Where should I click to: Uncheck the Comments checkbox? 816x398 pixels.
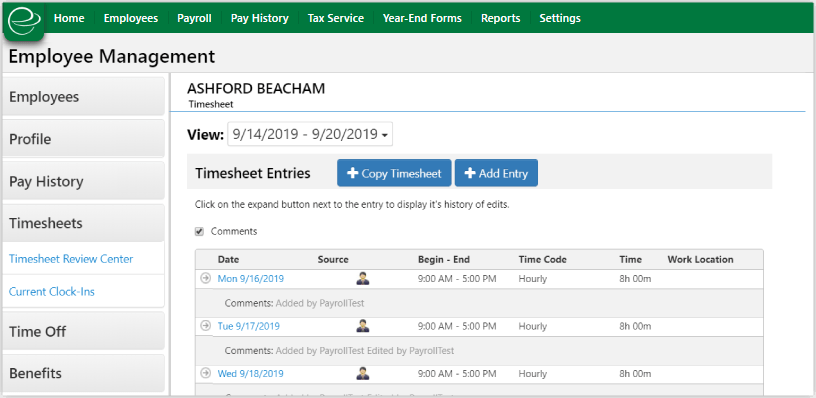point(199,232)
